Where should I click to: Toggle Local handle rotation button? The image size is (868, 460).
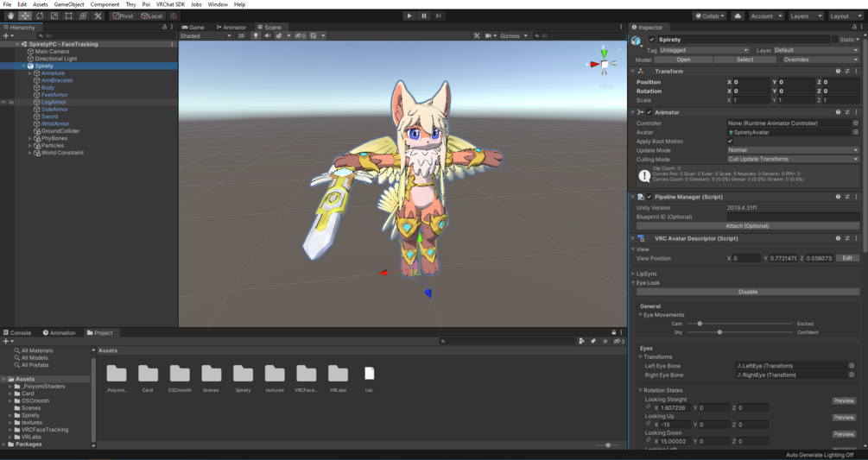pos(151,16)
